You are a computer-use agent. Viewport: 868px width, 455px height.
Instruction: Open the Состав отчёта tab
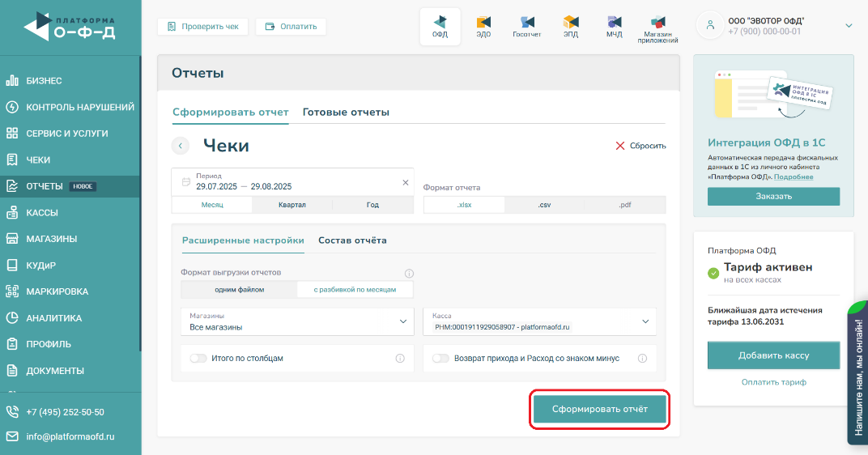(352, 240)
